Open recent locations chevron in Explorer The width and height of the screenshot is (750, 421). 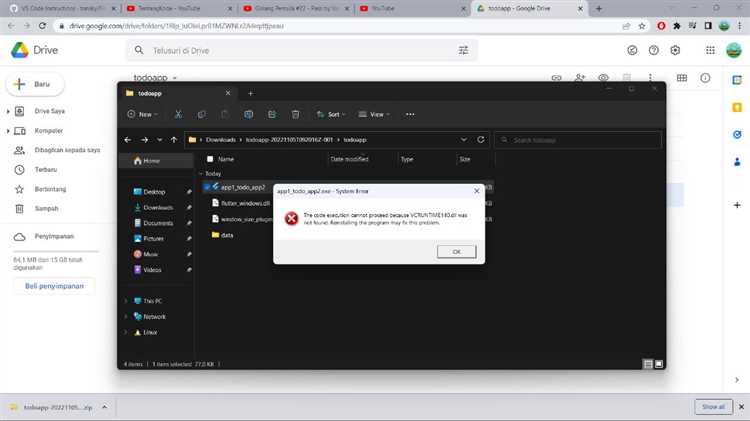click(159, 140)
